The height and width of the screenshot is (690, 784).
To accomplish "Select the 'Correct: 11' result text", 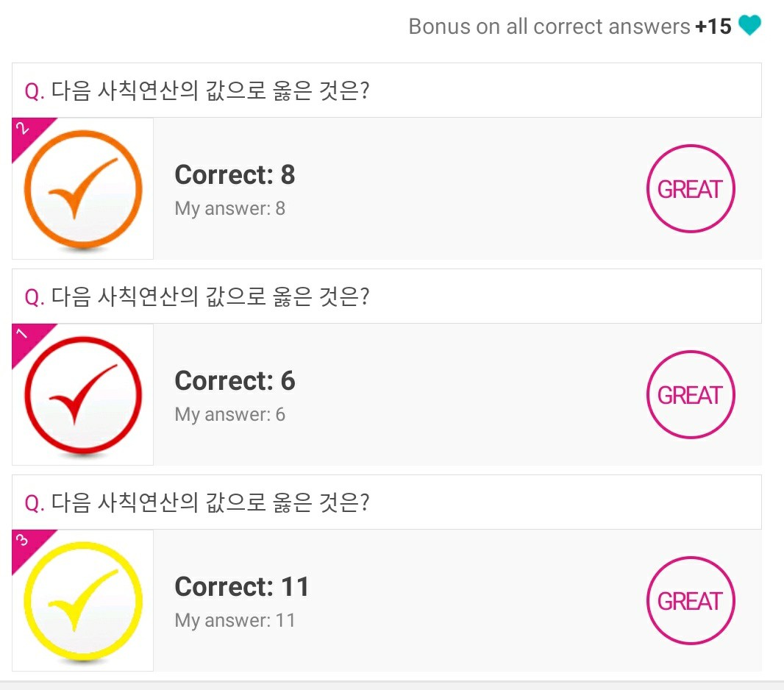I will tap(242, 587).
